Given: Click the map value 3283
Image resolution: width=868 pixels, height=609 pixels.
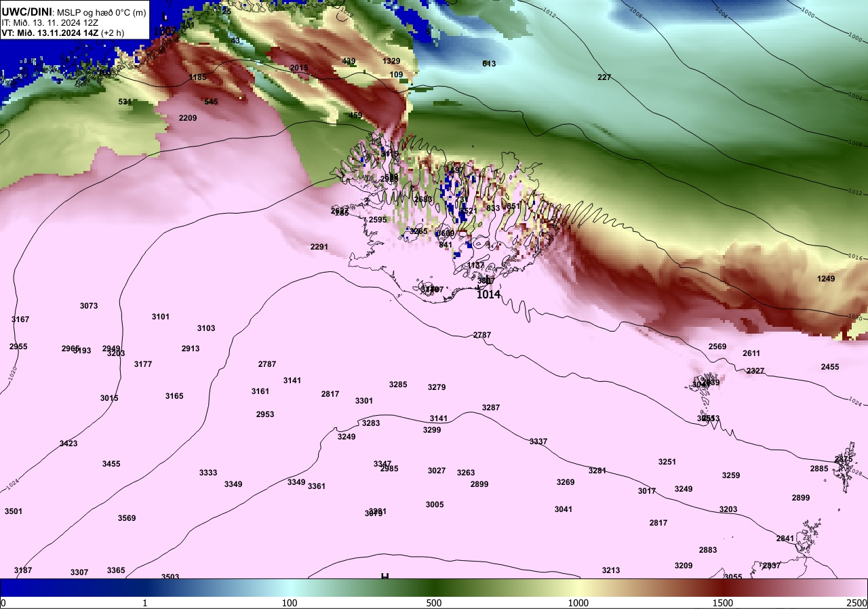Looking at the screenshot, I should pyautogui.click(x=371, y=423).
